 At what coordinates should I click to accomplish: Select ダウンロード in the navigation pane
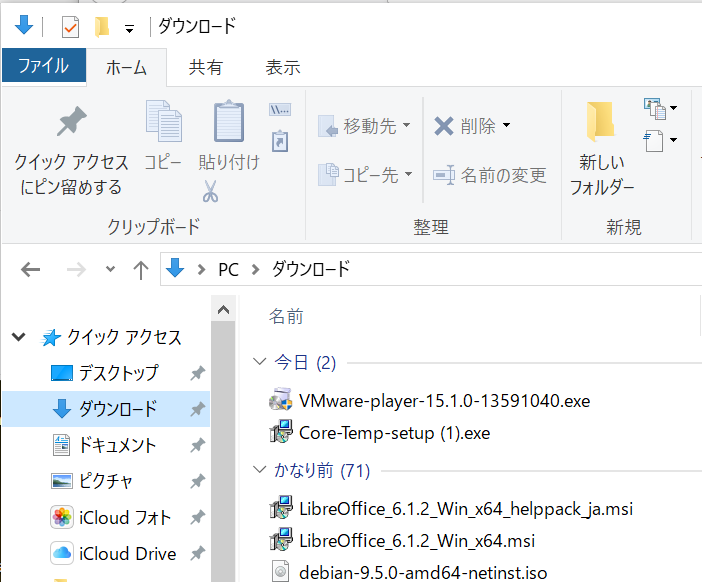[x=106, y=409]
